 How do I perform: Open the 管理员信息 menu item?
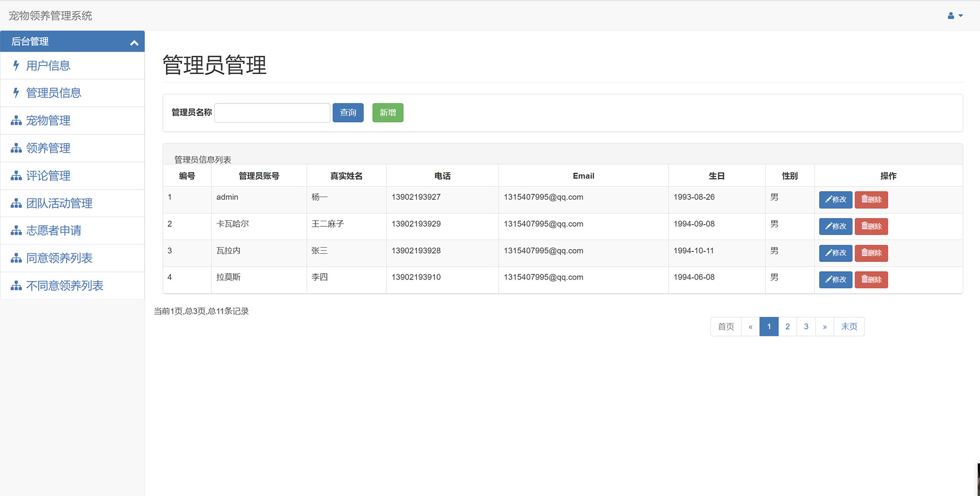point(72,93)
